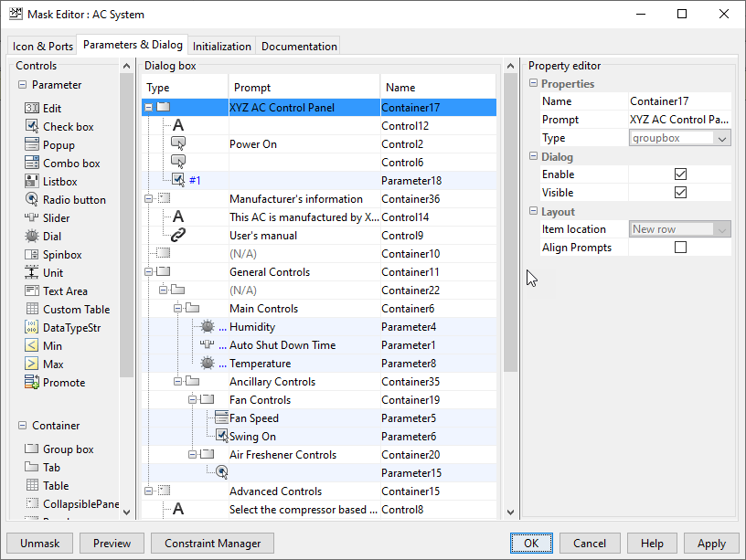Click the Group box container icon
Screen dimensions: 746x560
pyautogui.click(x=32, y=449)
